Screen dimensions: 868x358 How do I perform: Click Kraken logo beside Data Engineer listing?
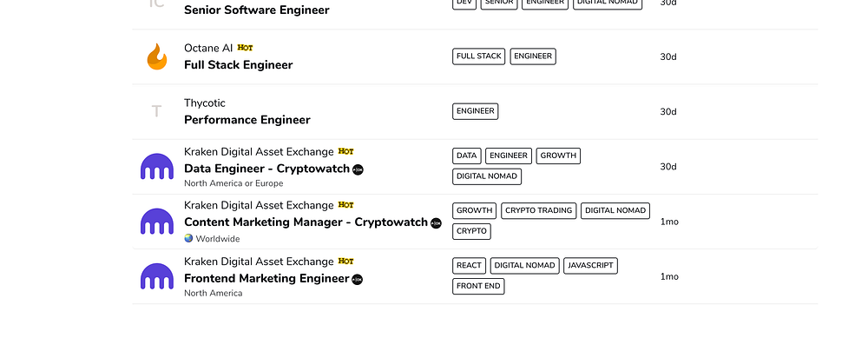click(x=157, y=167)
